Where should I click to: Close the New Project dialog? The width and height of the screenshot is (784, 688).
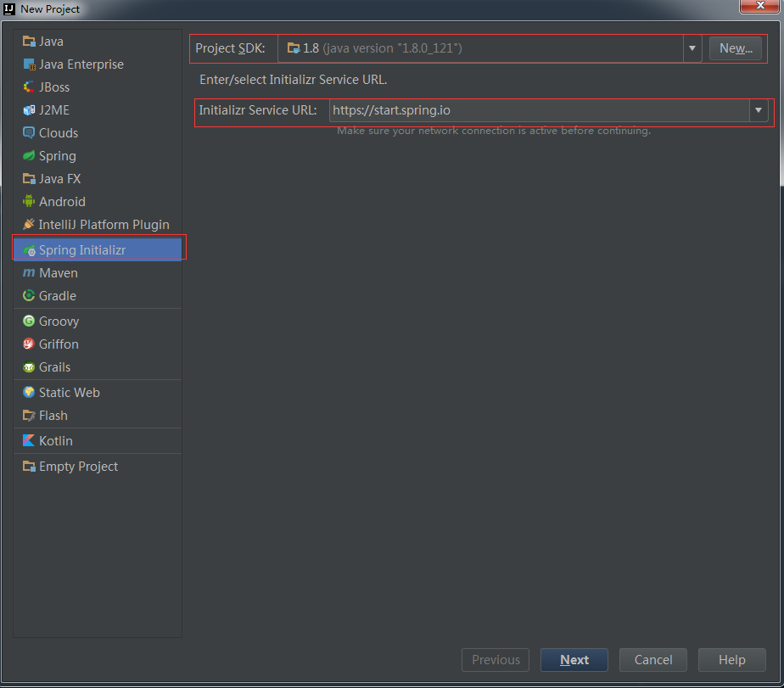(x=760, y=6)
